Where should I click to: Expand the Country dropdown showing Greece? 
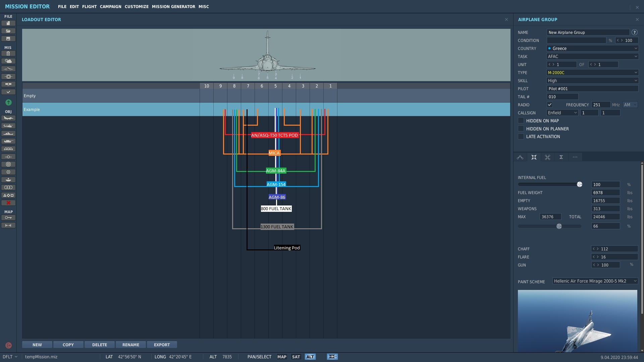pos(592,48)
